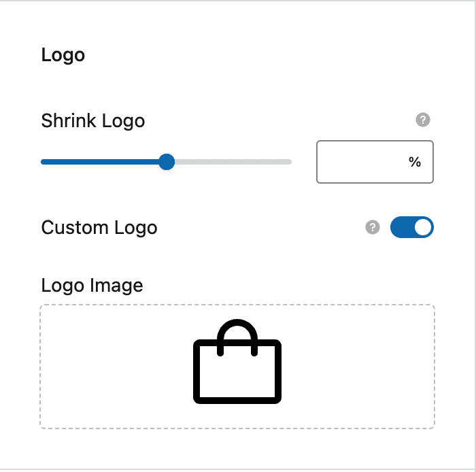Click the Logo section heading
The image size is (476, 472).
tap(63, 55)
